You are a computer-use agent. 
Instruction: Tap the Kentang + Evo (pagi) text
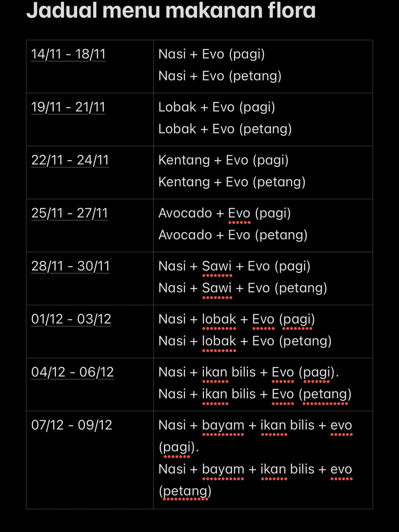[x=224, y=160]
